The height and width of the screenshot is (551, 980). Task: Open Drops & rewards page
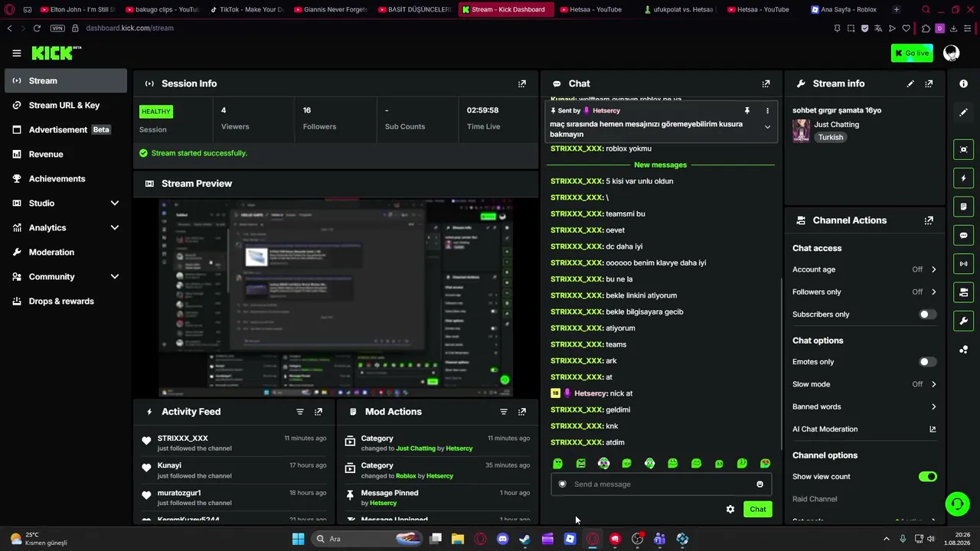[x=65, y=301]
